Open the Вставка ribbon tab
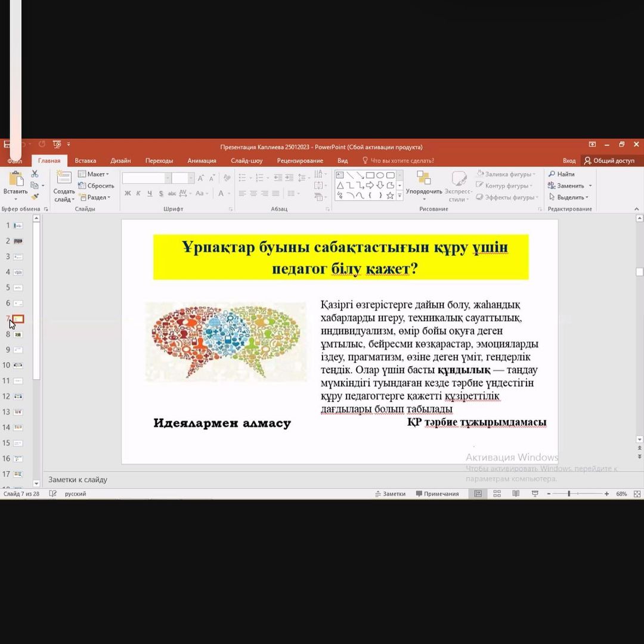The width and height of the screenshot is (644, 644). pos(85,160)
